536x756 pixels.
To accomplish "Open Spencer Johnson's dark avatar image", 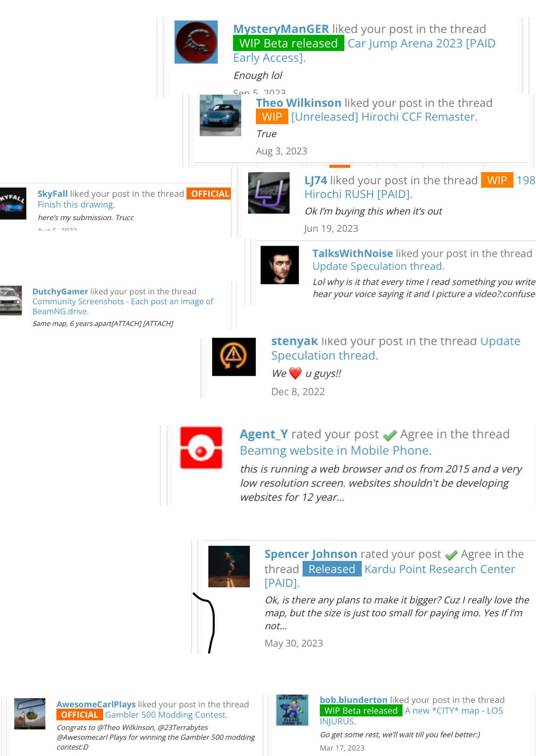I will coord(229,567).
